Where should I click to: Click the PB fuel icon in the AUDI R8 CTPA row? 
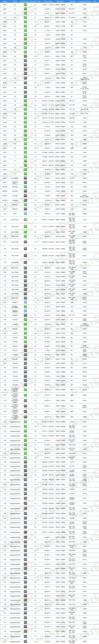coord(25,118)
